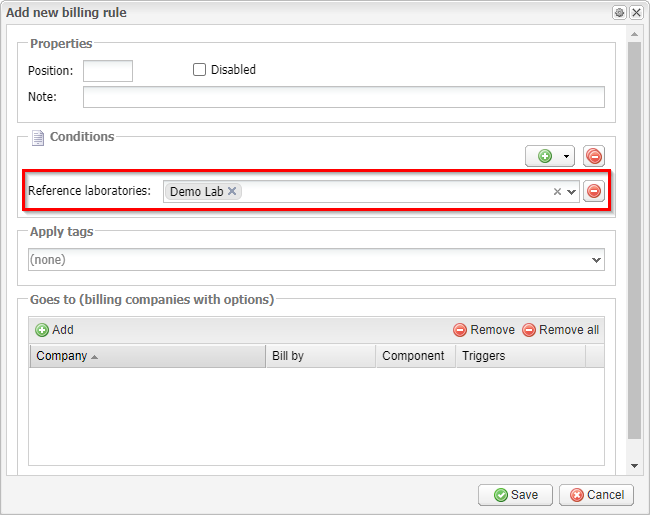Click Remove all billing companies
The image size is (650, 515).
pyautogui.click(x=560, y=330)
